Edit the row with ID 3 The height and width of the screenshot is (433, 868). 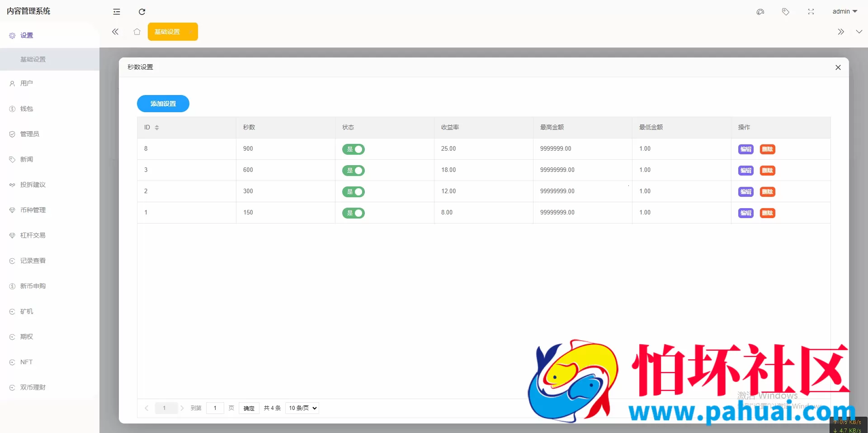click(x=746, y=171)
